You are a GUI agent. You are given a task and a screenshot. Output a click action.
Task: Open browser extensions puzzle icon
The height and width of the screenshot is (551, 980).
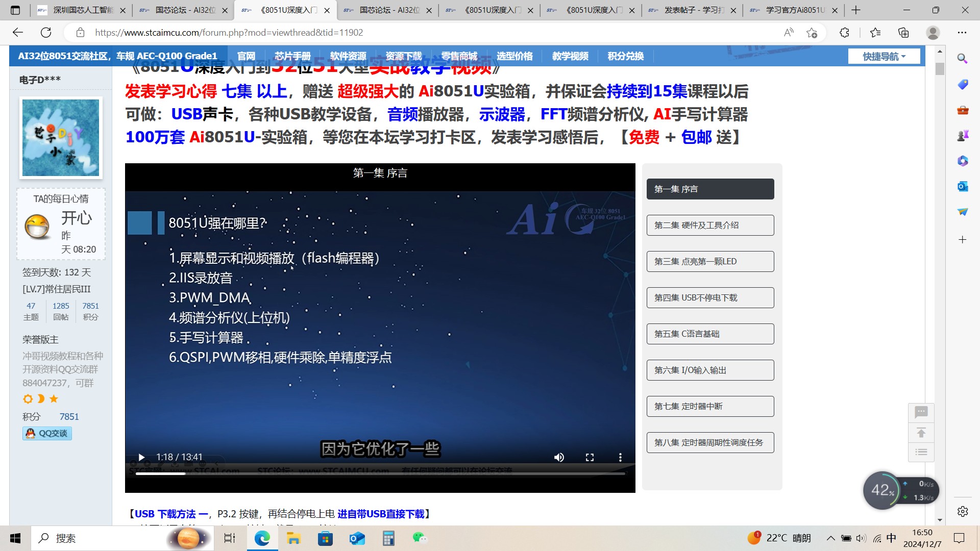click(844, 33)
